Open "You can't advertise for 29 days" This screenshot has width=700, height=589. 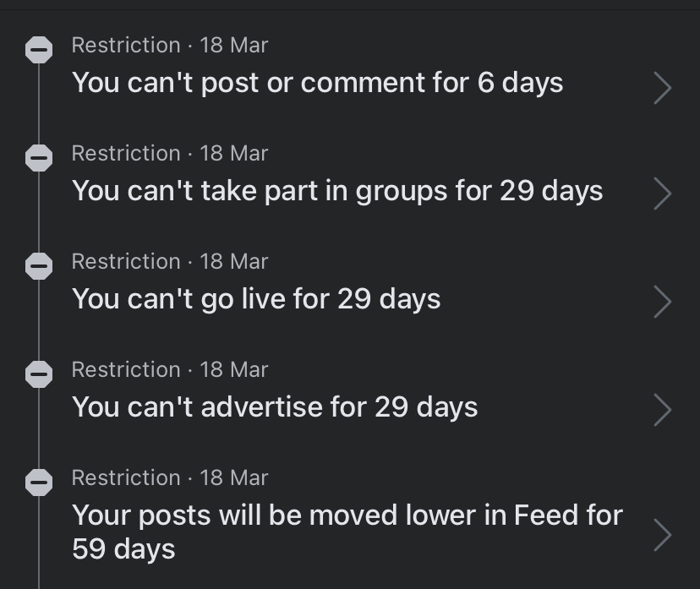click(x=275, y=407)
